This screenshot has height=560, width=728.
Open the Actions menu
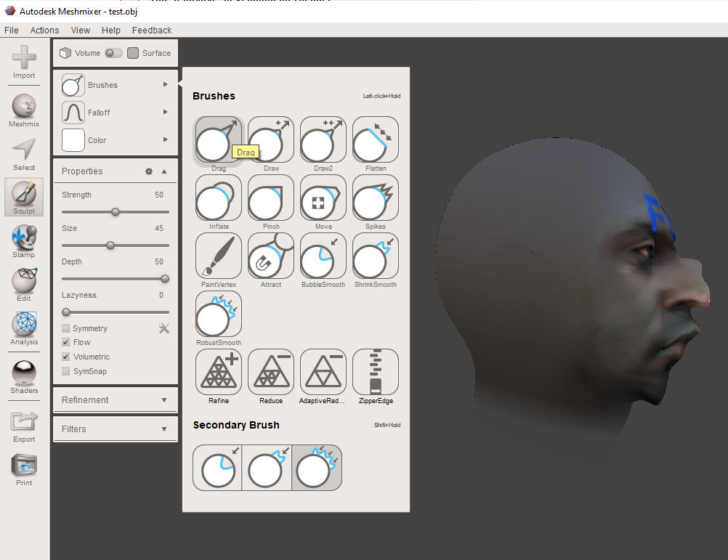tap(44, 31)
